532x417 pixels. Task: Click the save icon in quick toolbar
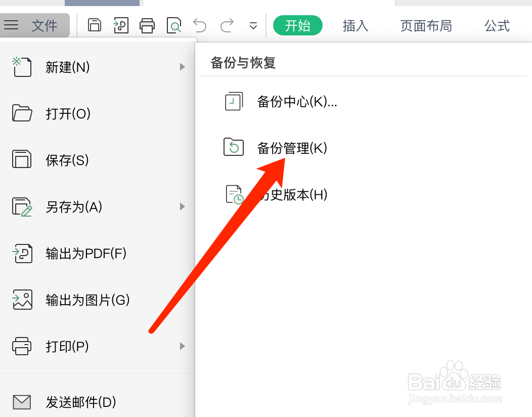pyautogui.click(x=95, y=25)
